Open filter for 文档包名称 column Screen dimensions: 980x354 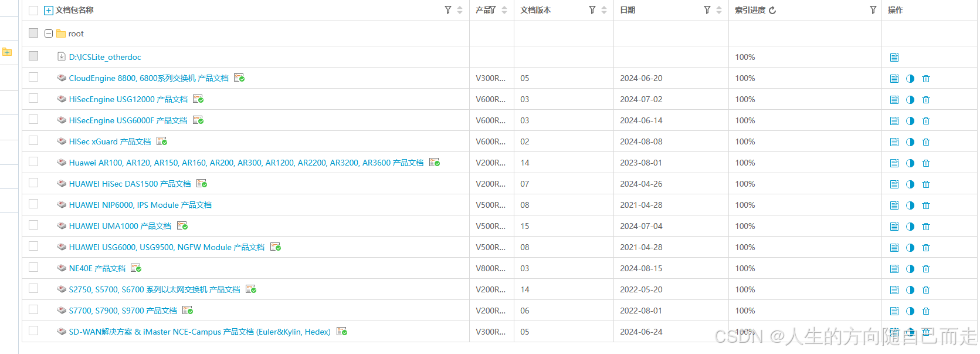448,10
